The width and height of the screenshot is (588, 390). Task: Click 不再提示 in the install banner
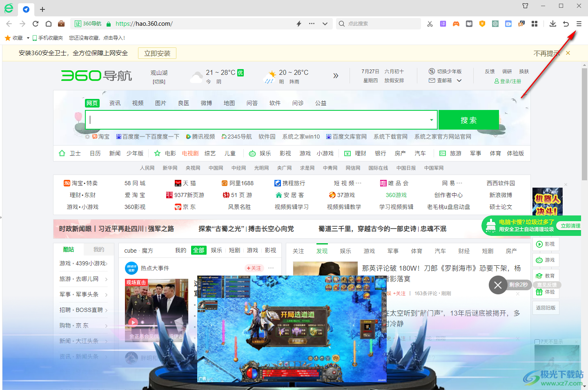tap(547, 53)
